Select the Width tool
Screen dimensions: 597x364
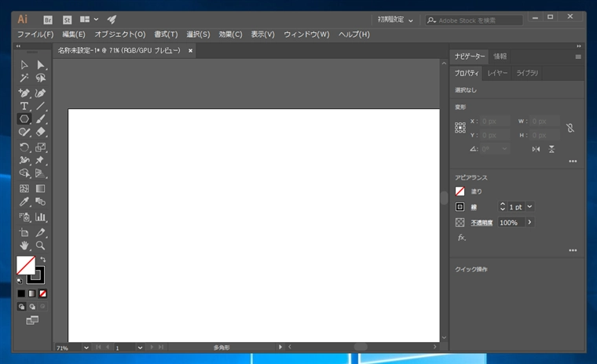pyautogui.click(x=24, y=160)
